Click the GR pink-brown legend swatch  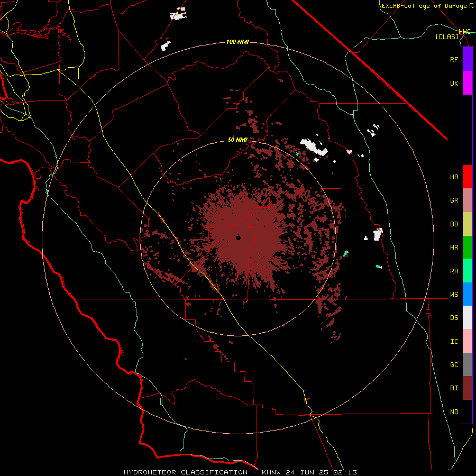(467, 200)
